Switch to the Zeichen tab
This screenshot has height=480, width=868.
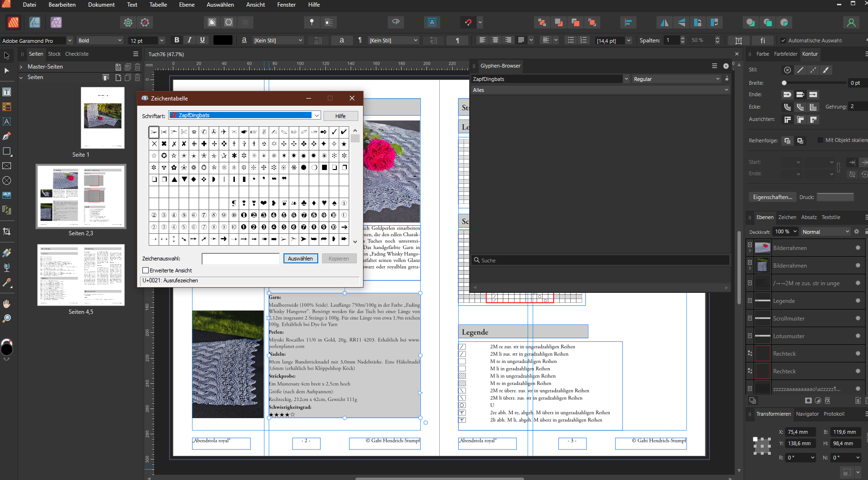click(787, 217)
